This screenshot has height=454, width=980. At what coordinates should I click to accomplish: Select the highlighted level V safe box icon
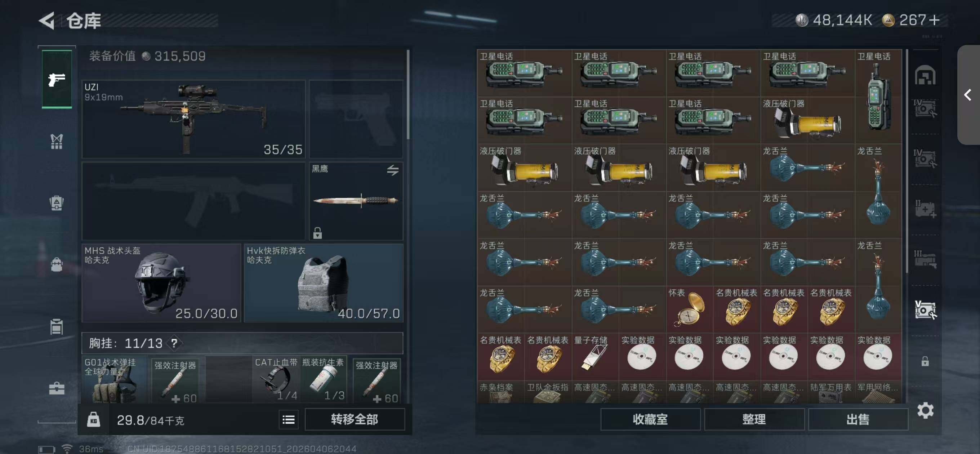coord(925,310)
